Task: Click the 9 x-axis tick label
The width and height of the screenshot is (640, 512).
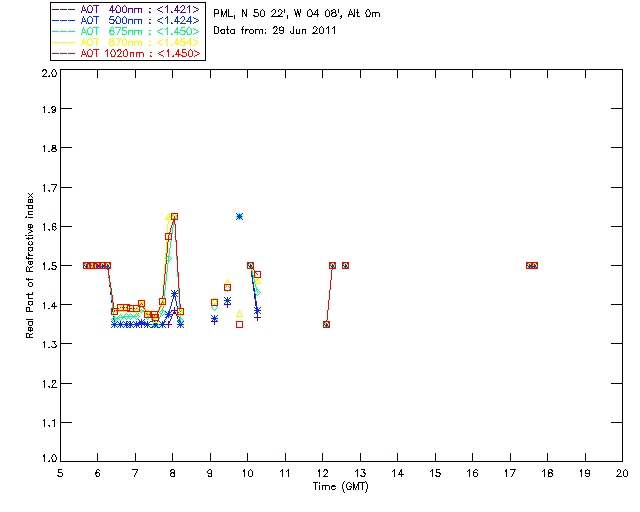Action: [x=210, y=473]
